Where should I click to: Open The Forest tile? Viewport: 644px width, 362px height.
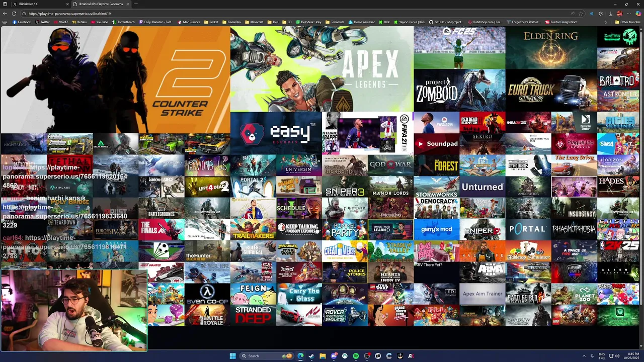[437, 165]
